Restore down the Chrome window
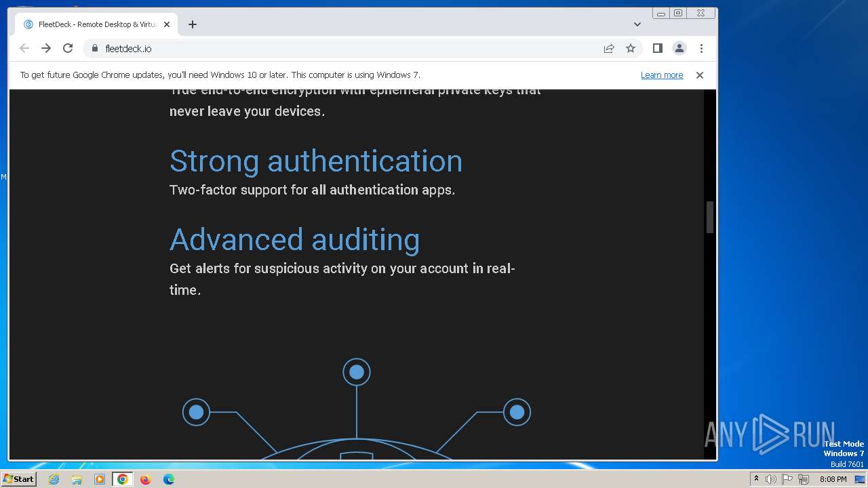The image size is (868, 488). [x=678, y=13]
